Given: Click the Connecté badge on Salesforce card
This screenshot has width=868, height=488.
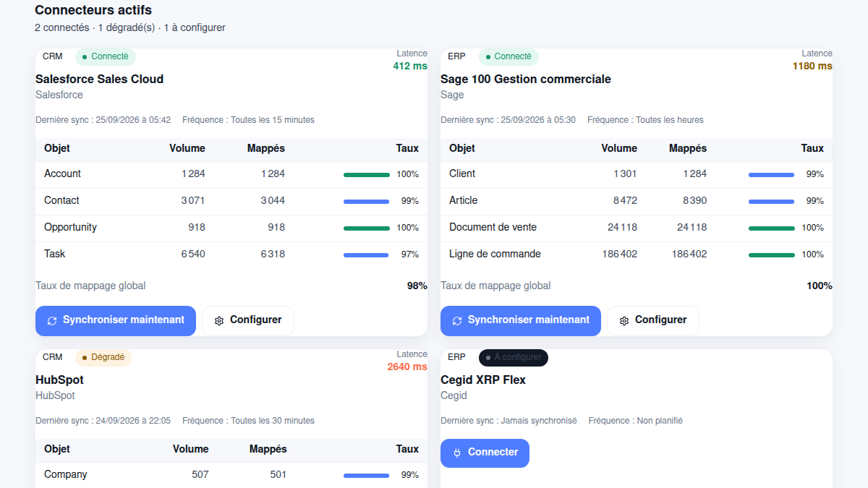Looking at the screenshot, I should (x=106, y=56).
